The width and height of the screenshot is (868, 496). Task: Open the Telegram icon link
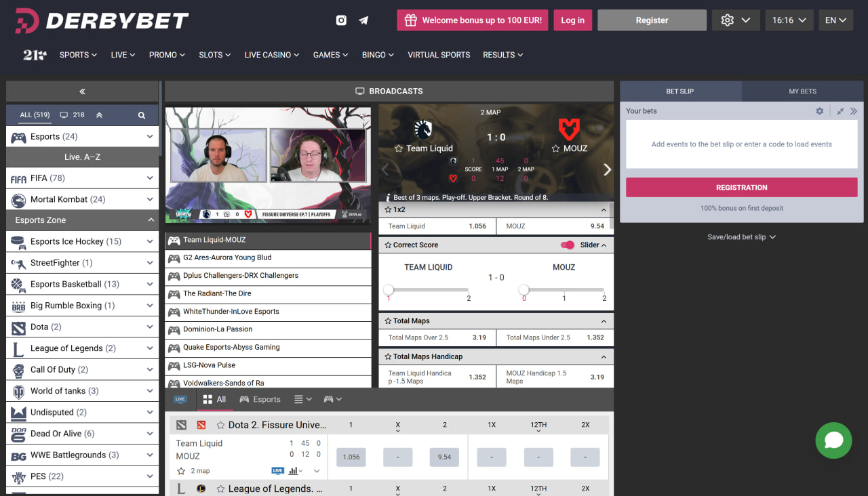[x=363, y=20]
